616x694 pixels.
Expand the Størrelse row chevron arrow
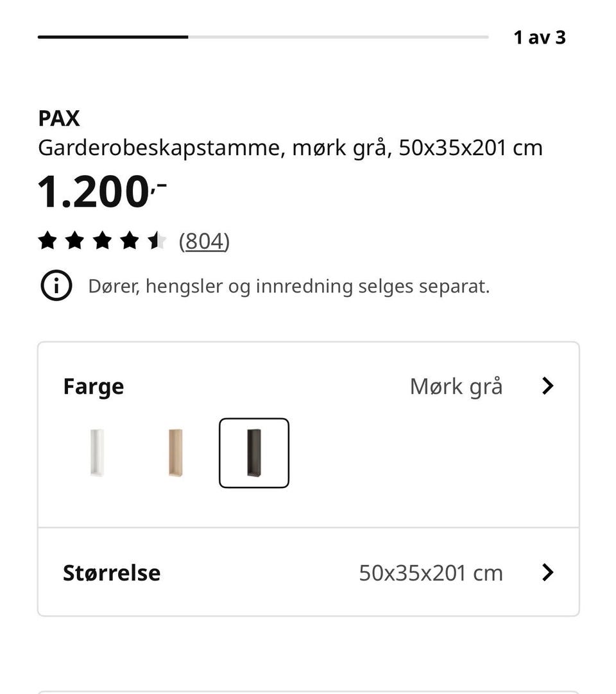[x=548, y=572]
